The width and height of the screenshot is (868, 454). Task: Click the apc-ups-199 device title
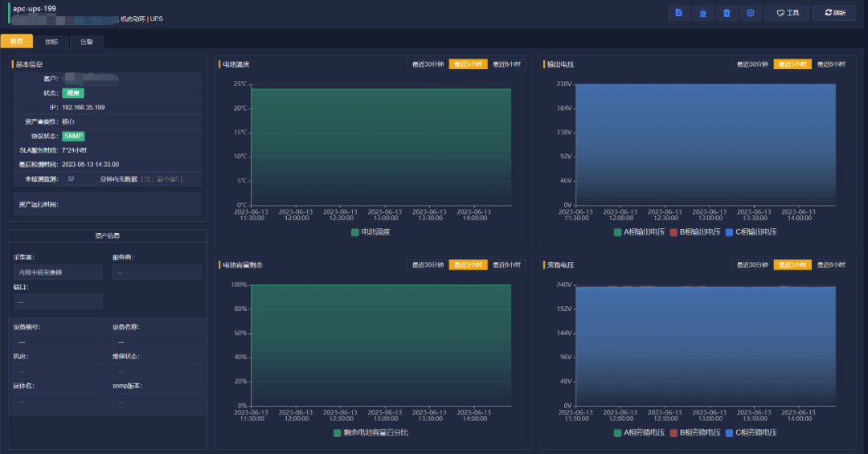coord(35,8)
